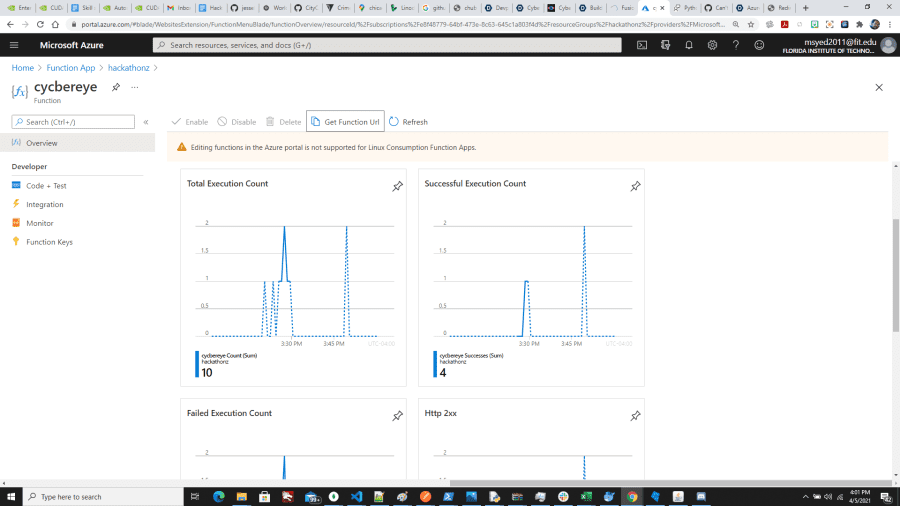Click the Windows taskbar search box
Screen dimensions: 900x506
(x=103, y=496)
